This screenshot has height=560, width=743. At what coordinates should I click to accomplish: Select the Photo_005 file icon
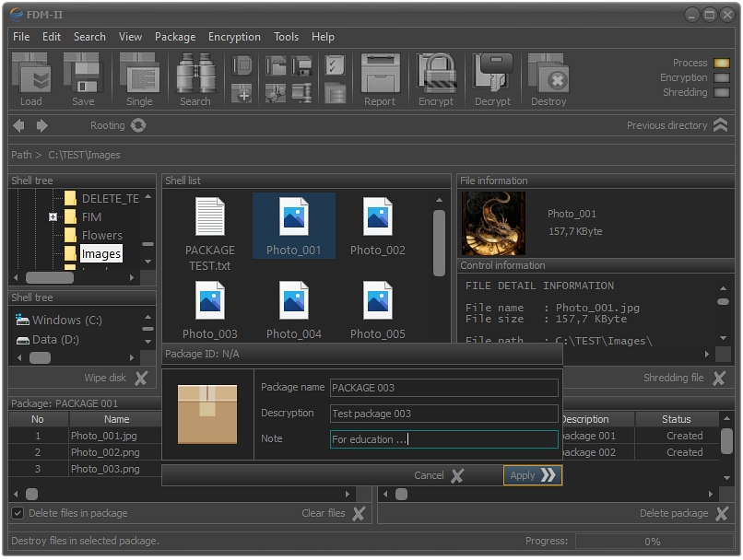coord(378,300)
